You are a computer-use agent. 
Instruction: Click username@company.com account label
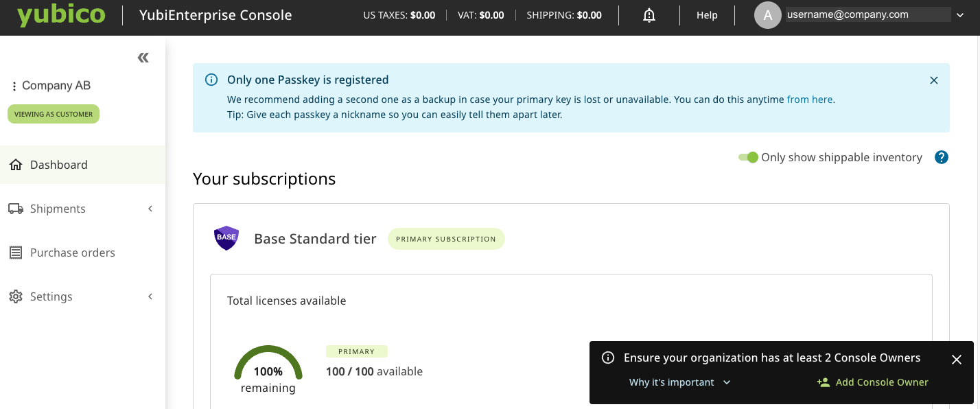(x=848, y=14)
